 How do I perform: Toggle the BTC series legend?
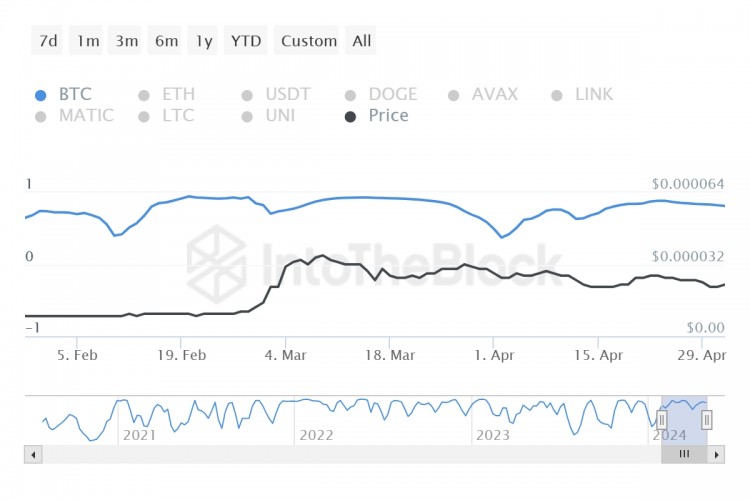click(x=64, y=94)
